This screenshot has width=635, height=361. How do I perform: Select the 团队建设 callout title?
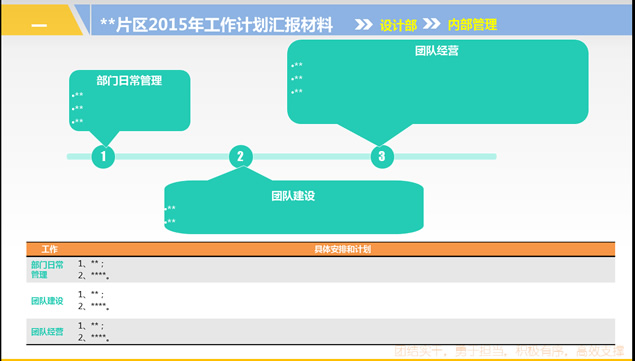pyautogui.click(x=293, y=196)
